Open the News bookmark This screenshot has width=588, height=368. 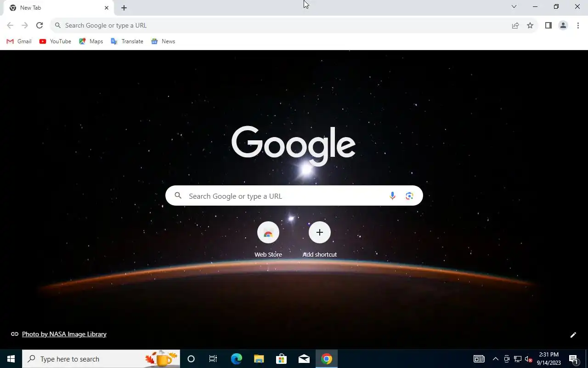point(163,41)
